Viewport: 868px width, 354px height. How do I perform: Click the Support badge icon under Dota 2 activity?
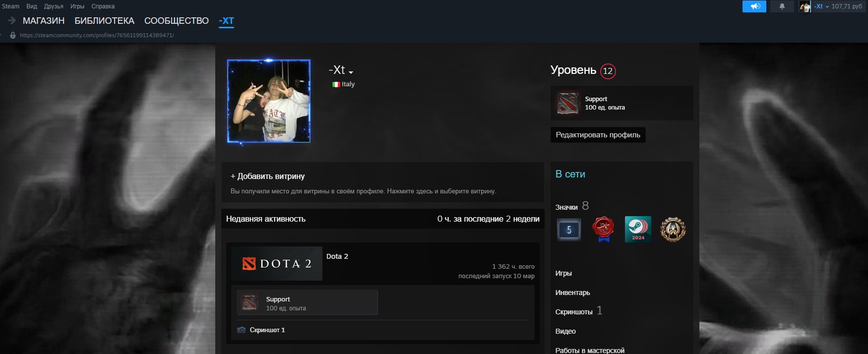pos(249,302)
